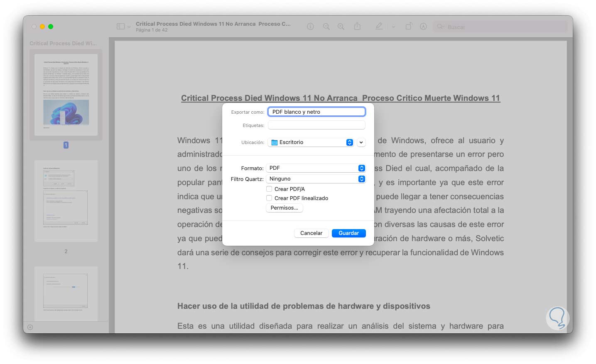Open the Ubicación Escritorio dropdown
This screenshot has width=596, height=364.
311,142
